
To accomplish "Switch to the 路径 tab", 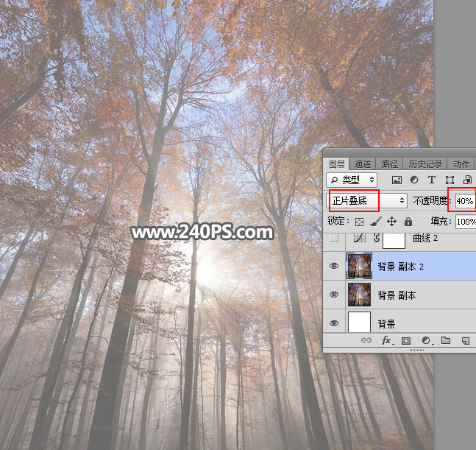I will coord(389,164).
